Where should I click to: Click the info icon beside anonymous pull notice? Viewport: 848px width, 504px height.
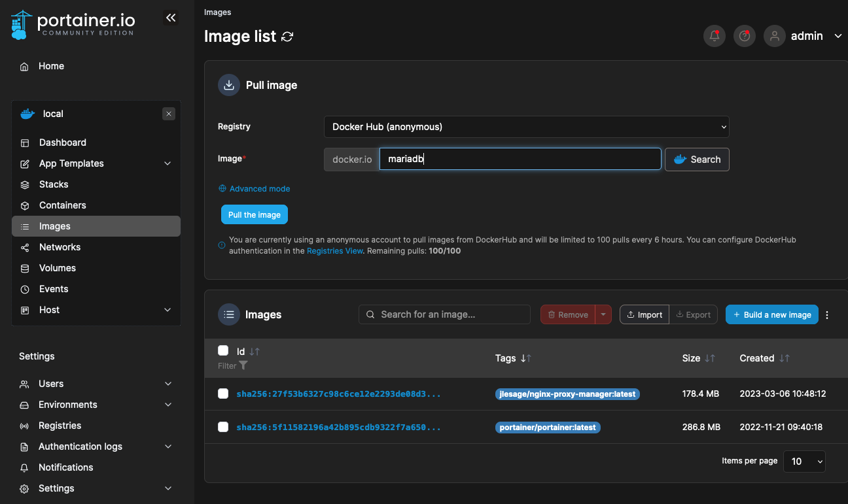point(222,245)
